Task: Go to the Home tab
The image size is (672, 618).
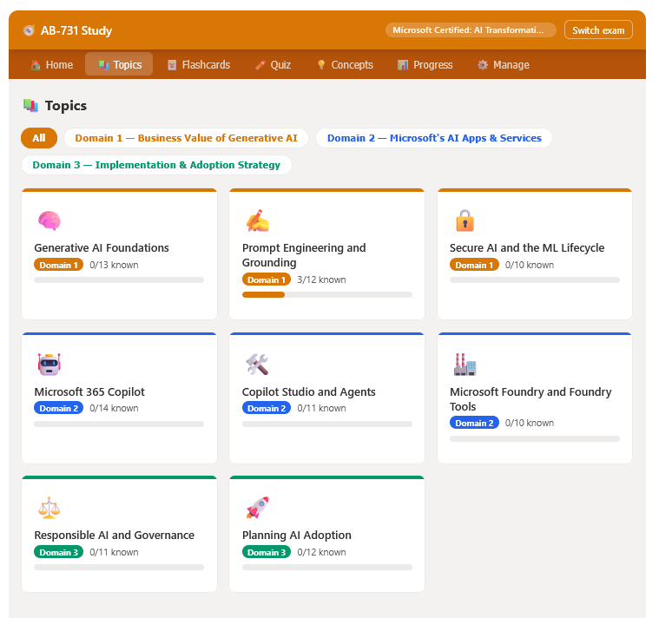Action: click(52, 65)
